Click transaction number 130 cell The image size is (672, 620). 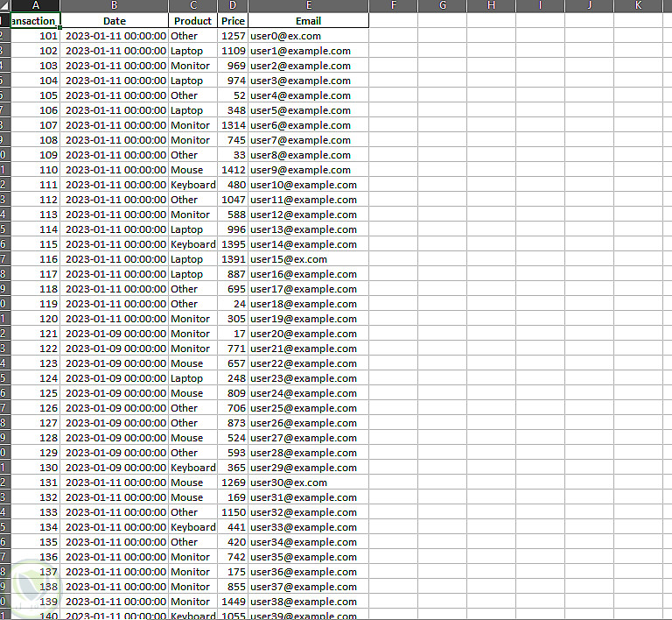tap(36, 468)
